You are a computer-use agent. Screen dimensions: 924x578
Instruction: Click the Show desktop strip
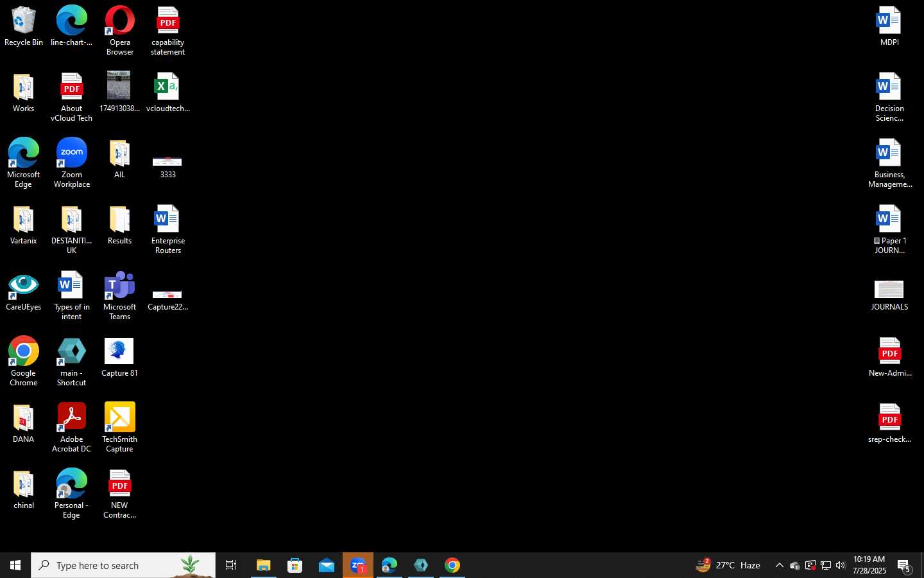pos(922,565)
